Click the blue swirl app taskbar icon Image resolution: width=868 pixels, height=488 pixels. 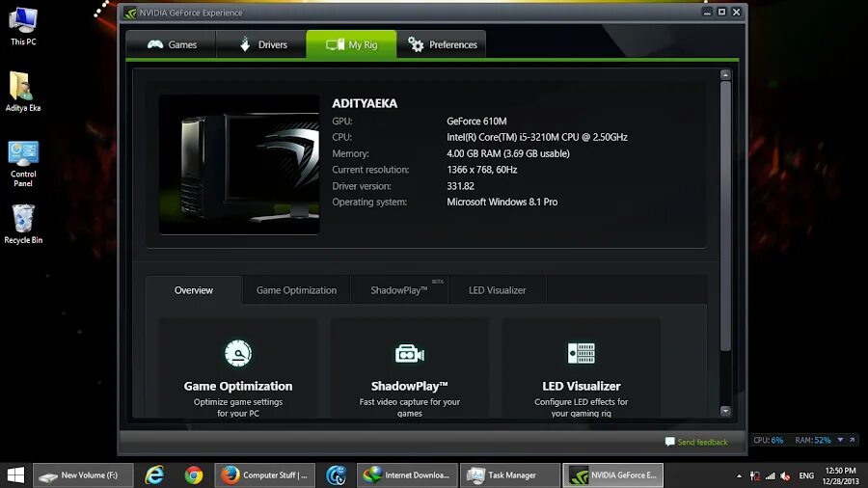click(336, 475)
